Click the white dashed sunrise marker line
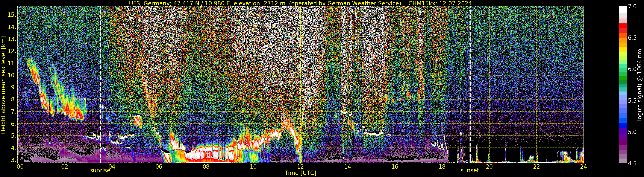644x177 pixels. (x=100, y=85)
